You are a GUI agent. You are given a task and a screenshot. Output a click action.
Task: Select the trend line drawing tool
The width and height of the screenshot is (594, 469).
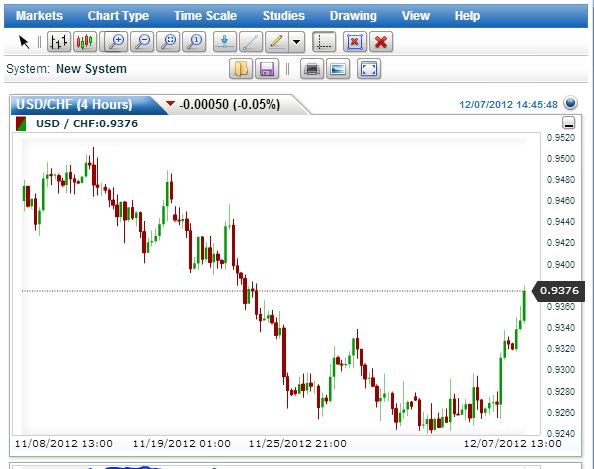[251, 42]
